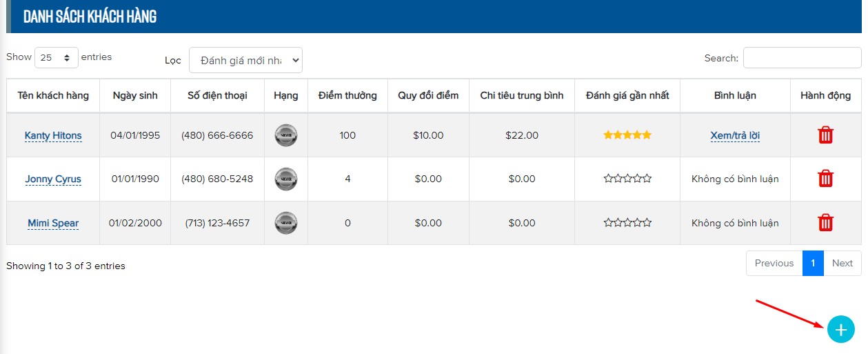Screen dimensions: 868x354
Task: Remove Mimi Spear using trash icon
Action: click(825, 223)
